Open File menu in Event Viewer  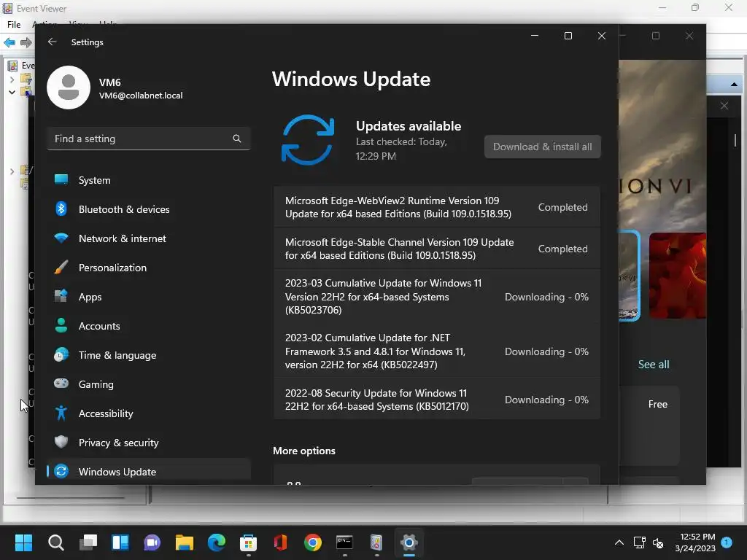pyautogui.click(x=14, y=24)
